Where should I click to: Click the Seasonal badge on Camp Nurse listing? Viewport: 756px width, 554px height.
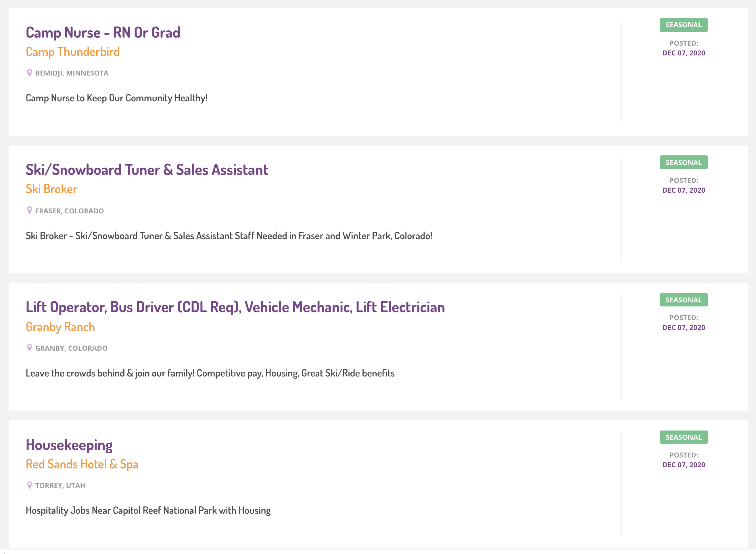tap(684, 25)
